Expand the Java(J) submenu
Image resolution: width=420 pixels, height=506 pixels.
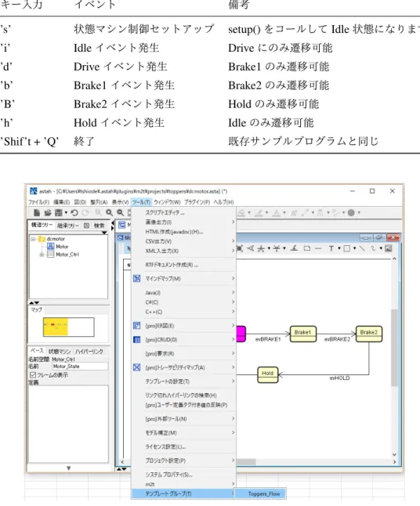pyautogui.click(x=183, y=293)
